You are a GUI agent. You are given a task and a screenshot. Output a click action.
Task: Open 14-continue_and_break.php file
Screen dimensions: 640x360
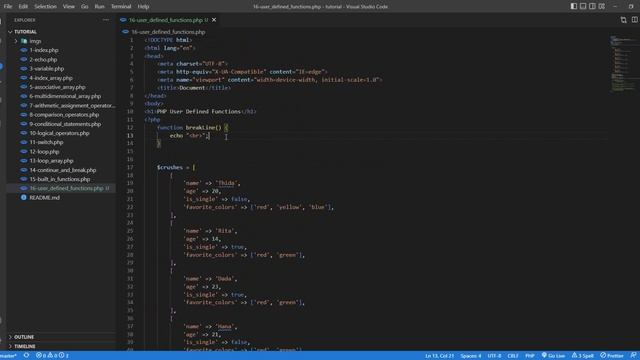click(x=63, y=170)
